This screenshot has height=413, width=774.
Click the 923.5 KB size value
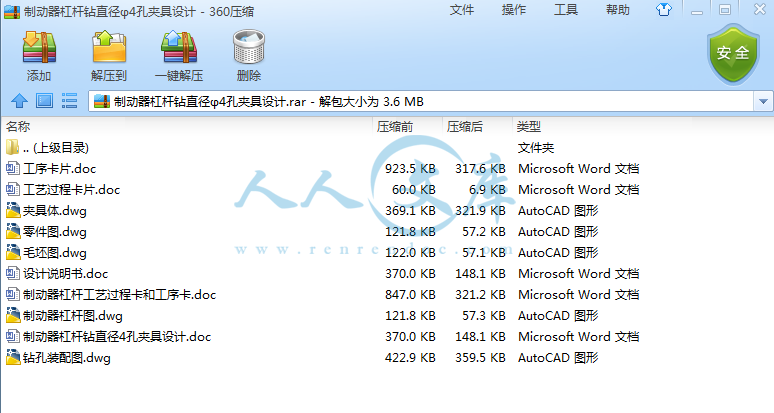point(410,169)
